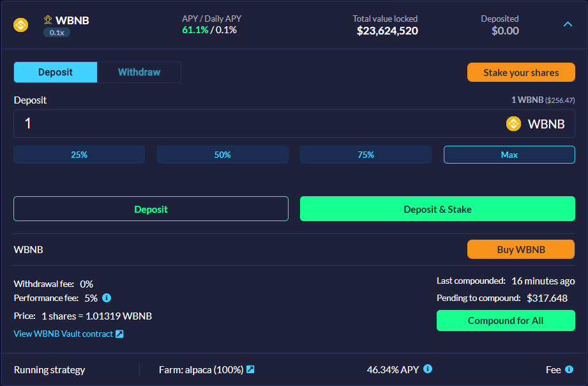Select 25% amount button
This screenshot has width=588, height=386.
click(79, 155)
